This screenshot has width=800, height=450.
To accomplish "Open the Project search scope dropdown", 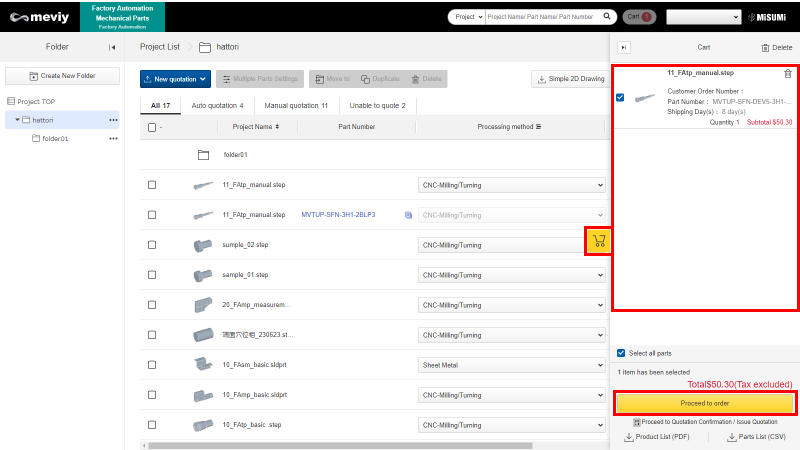I will tap(466, 17).
